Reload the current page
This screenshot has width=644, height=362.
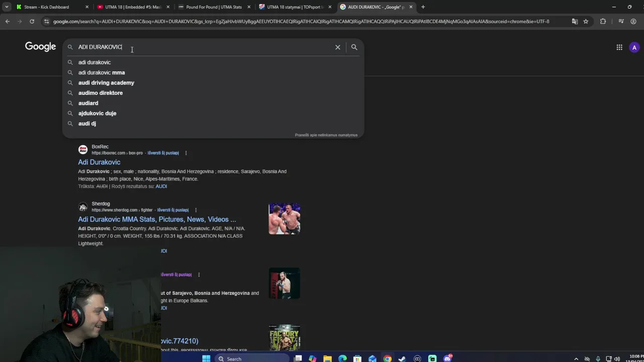pyautogui.click(x=32, y=21)
